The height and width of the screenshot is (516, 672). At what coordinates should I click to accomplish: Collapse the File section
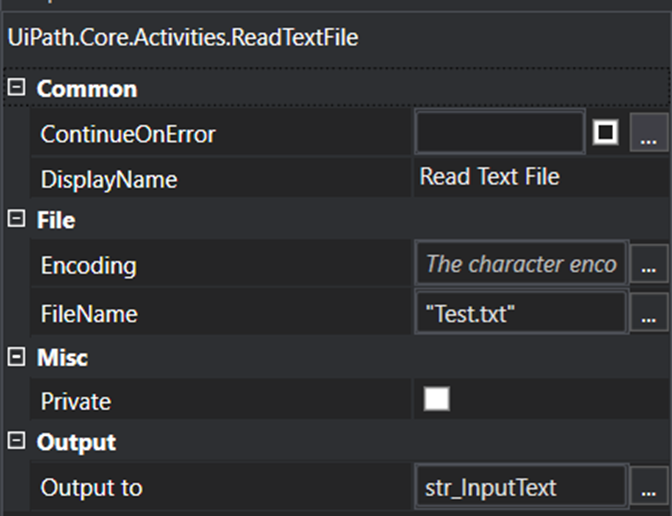click(x=16, y=219)
